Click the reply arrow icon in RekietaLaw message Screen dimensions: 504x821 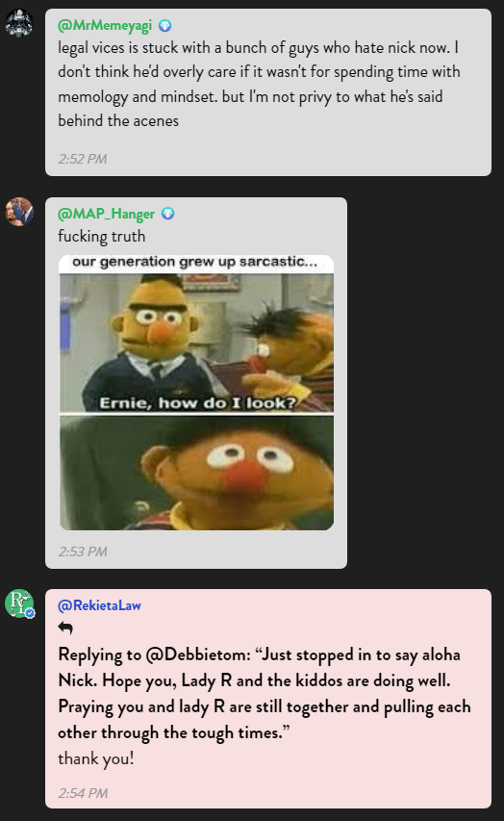click(65, 628)
